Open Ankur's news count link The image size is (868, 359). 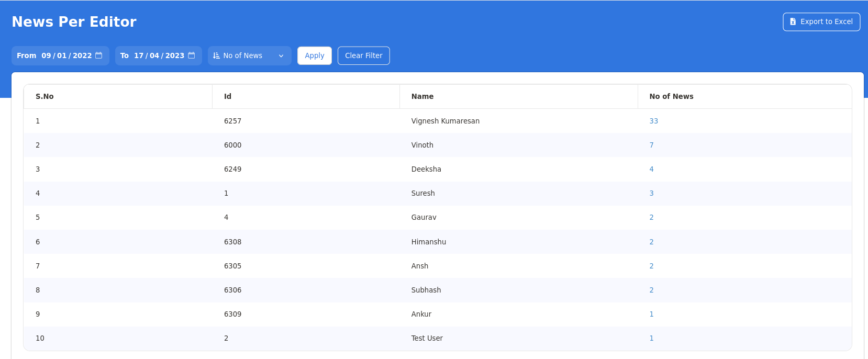coord(651,314)
